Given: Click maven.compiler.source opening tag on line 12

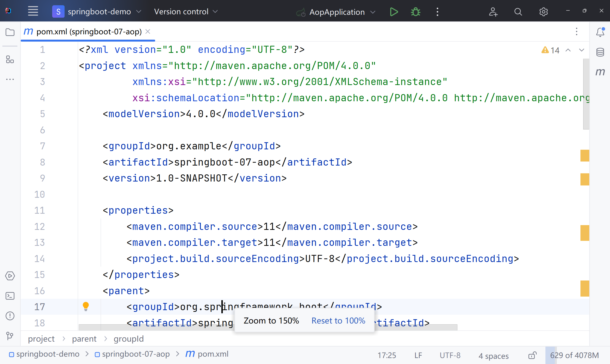Looking at the screenshot, I should pyautogui.click(x=195, y=227).
